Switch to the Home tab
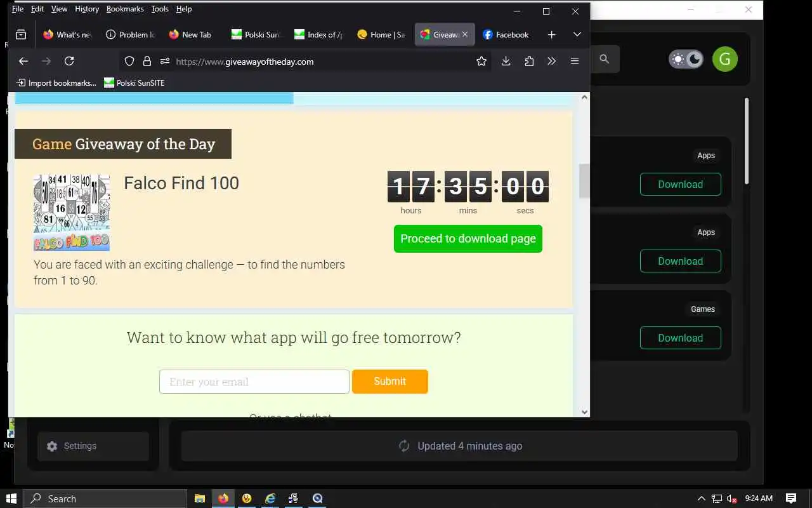The height and width of the screenshot is (508, 812). pyautogui.click(x=381, y=35)
